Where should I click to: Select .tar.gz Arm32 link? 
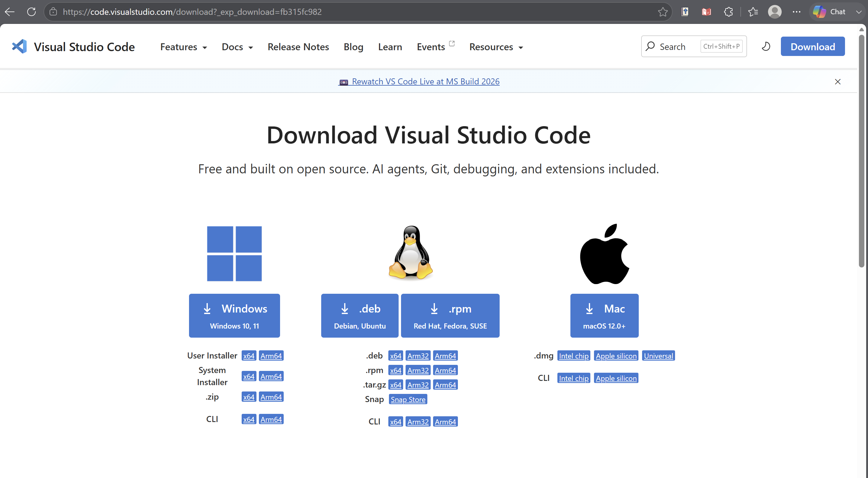click(418, 385)
